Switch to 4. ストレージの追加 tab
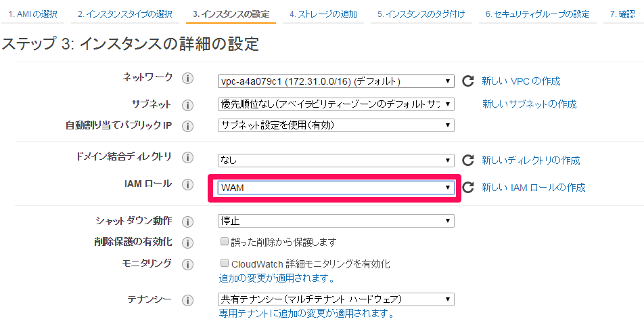The image size is (644, 336). coord(323,14)
